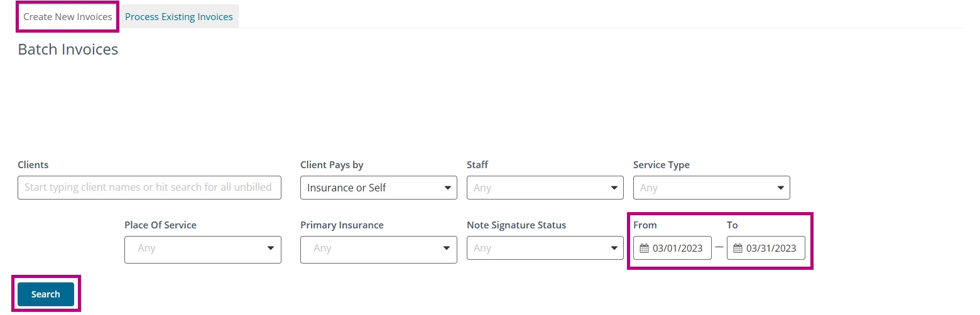Click the To date value 03/31/2023
Image resolution: width=980 pixels, height=315 pixels.
[x=771, y=248]
